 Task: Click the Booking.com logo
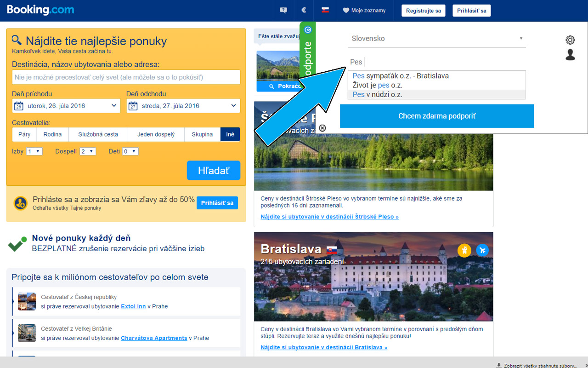pos(40,10)
